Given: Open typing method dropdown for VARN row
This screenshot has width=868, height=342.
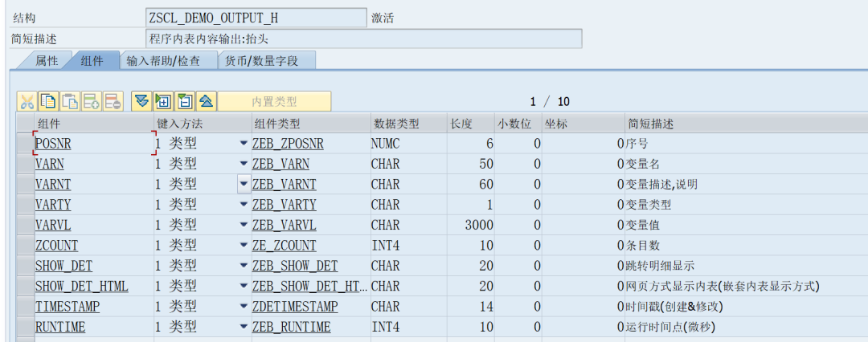Looking at the screenshot, I should pyautogui.click(x=244, y=164).
